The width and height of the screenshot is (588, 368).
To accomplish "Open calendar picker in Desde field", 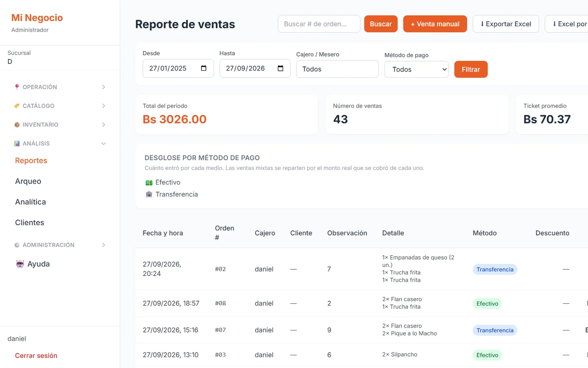I will pos(204,68).
